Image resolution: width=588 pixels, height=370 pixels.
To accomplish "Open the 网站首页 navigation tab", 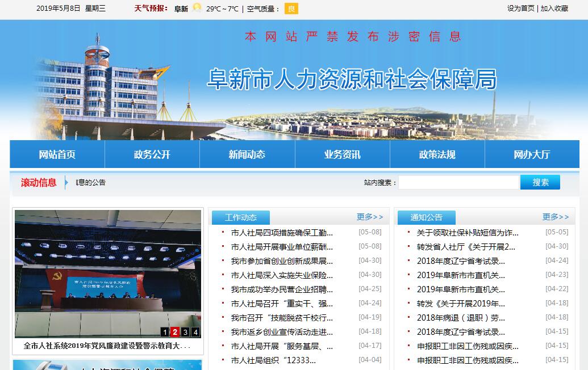I will pos(57,154).
